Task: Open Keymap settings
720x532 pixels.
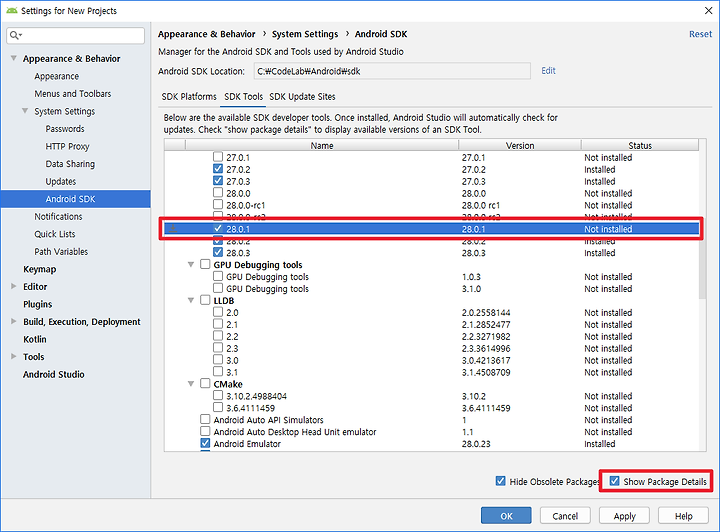Action: coord(39,269)
